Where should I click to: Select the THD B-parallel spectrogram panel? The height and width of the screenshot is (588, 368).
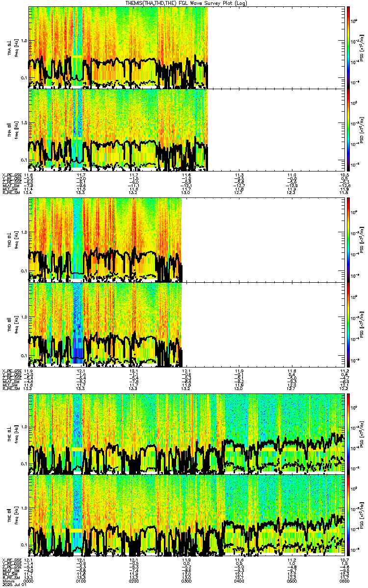point(185,324)
